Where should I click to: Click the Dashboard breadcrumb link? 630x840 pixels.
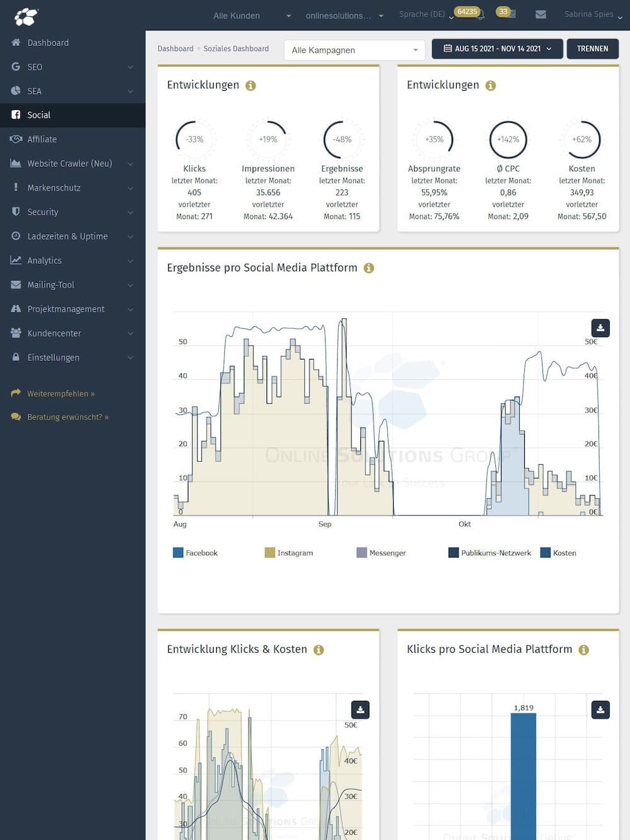click(x=175, y=48)
